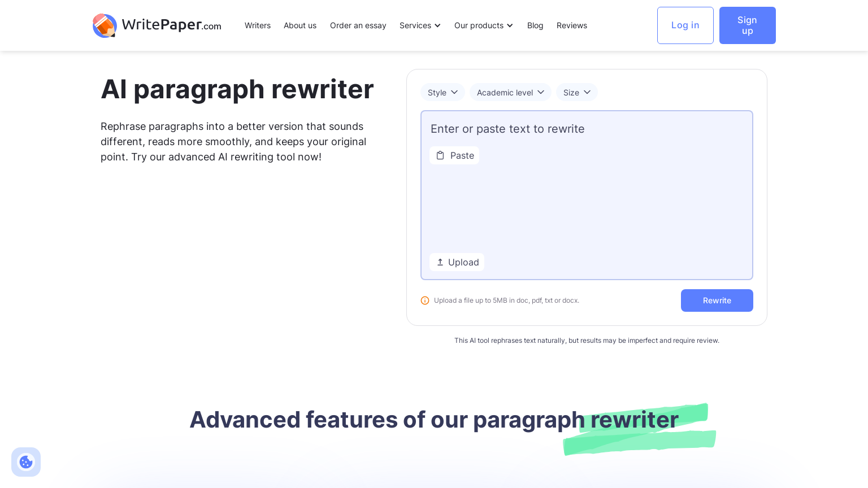This screenshot has height=488, width=868.
Task: Expand the Our products menu
Action: (483, 25)
